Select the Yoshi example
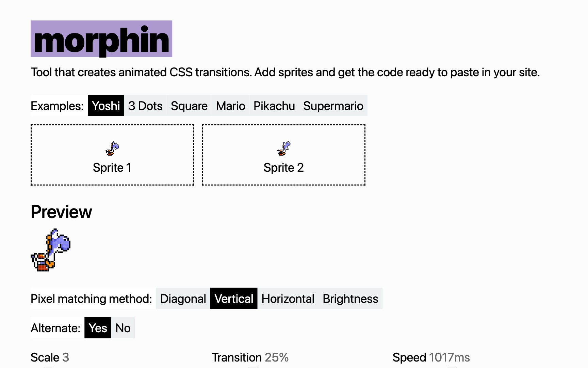Image resolution: width=588 pixels, height=368 pixels. click(106, 106)
